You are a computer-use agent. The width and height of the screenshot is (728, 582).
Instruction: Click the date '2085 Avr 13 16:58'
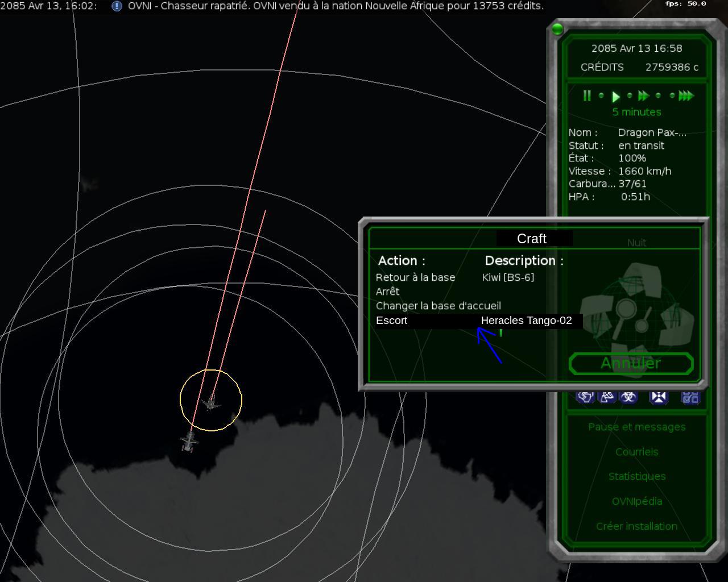637,48
